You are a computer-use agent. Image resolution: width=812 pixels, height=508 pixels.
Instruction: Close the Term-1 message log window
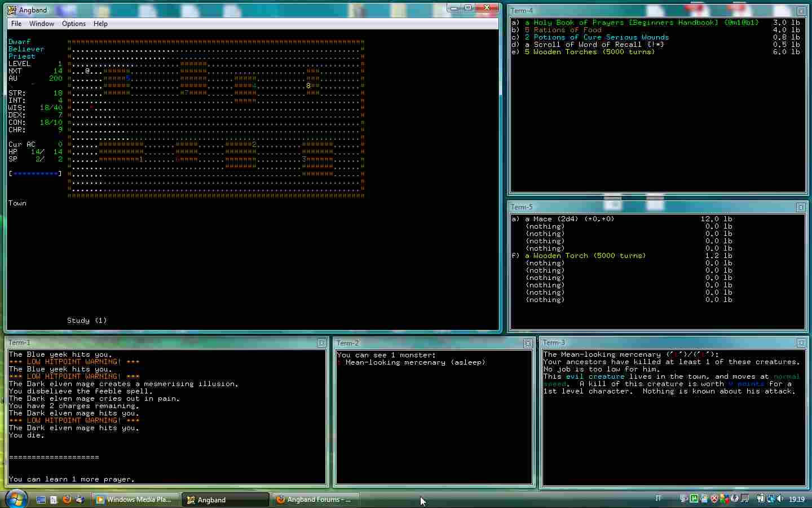(321, 343)
